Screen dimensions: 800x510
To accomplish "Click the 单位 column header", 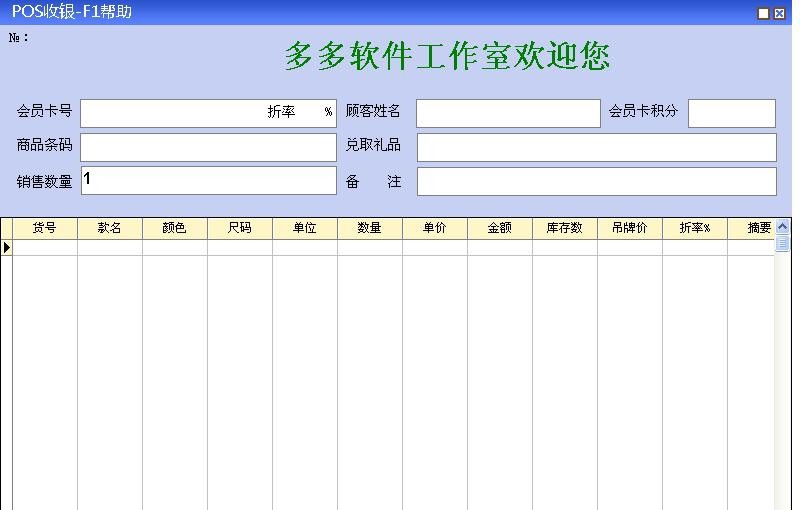I will 305,228.
